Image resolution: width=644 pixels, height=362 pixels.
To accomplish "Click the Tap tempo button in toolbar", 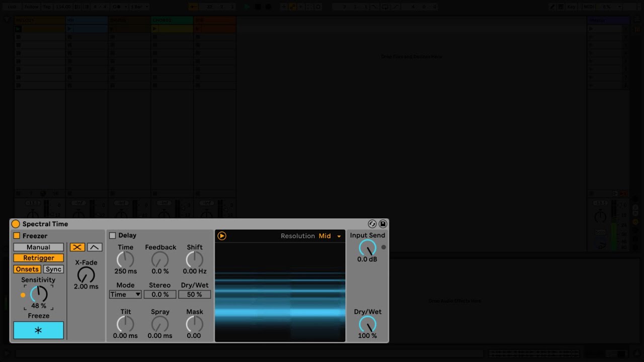I will (47, 7).
